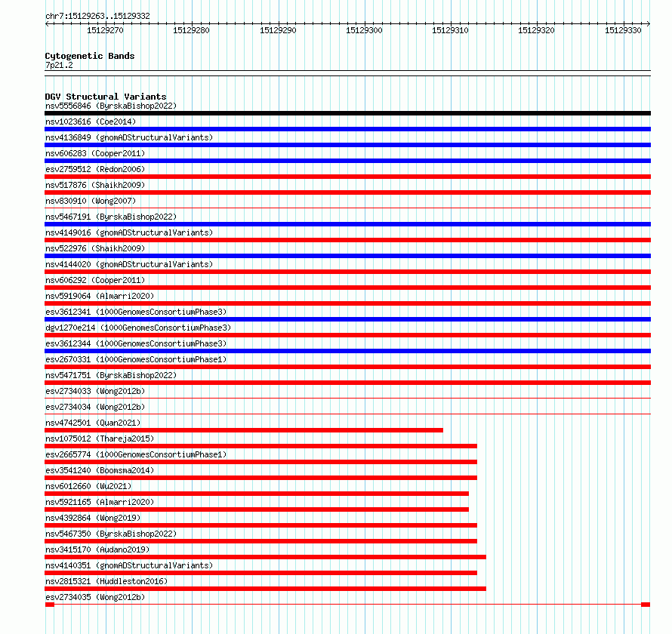Click the esv3541240 (Boomsma2014) label
Viewport: 672px width, 634px height.
pos(100,470)
